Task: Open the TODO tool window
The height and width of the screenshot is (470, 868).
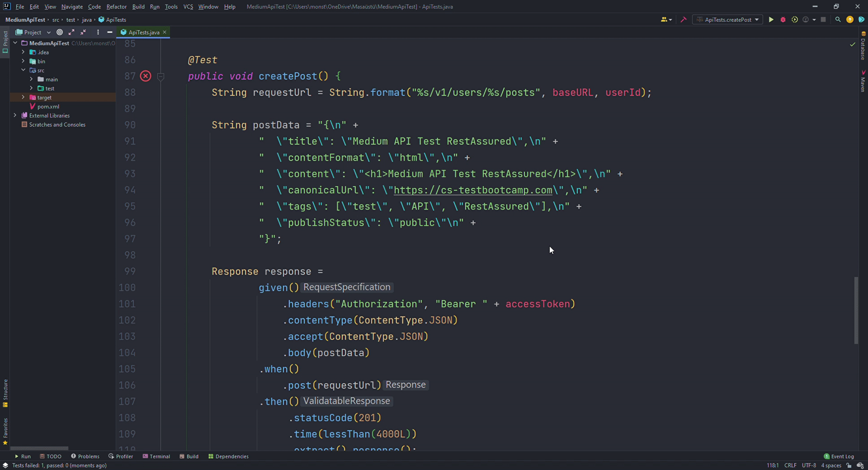Action: pyautogui.click(x=51, y=456)
